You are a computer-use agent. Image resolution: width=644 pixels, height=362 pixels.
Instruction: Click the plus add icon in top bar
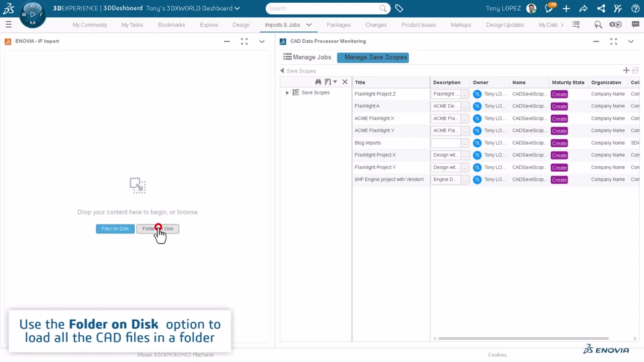(566, 8)
